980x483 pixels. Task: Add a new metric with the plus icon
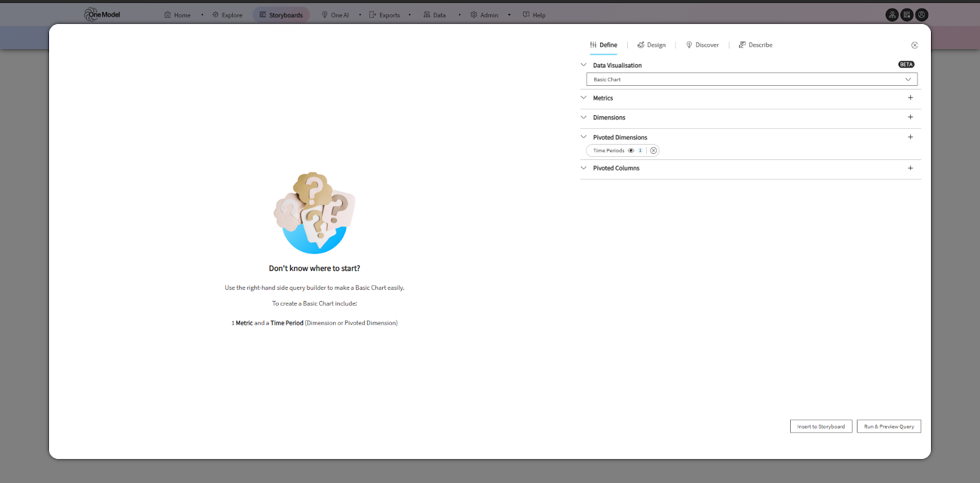click(910, 98)
